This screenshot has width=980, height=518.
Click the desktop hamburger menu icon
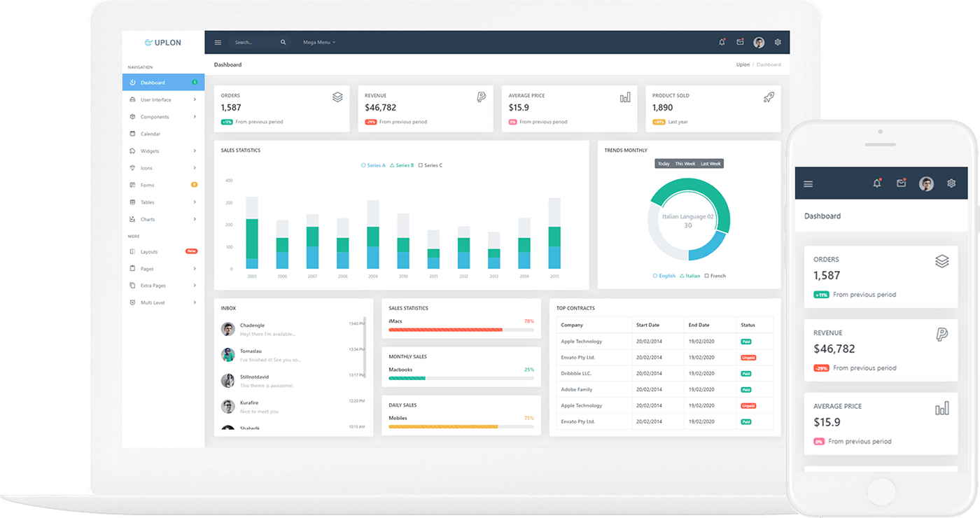[x=218, y=43]
